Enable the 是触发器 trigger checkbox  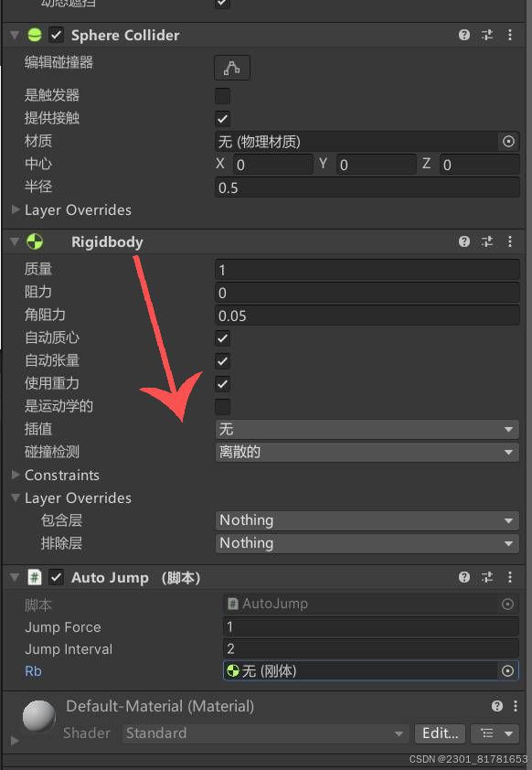(222, 96)
